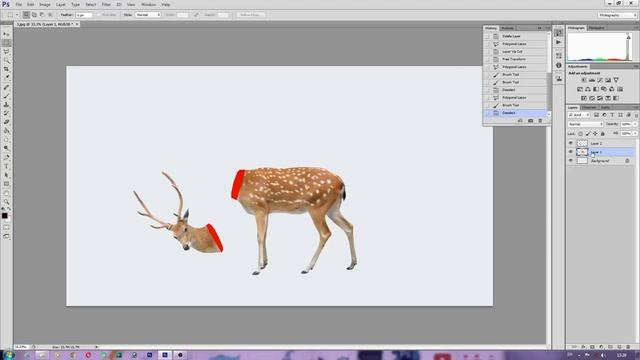The height and width of the screenshot is (360, 640).
Task: Select the Brush tool in toolbox
Action: coord(6,96)
